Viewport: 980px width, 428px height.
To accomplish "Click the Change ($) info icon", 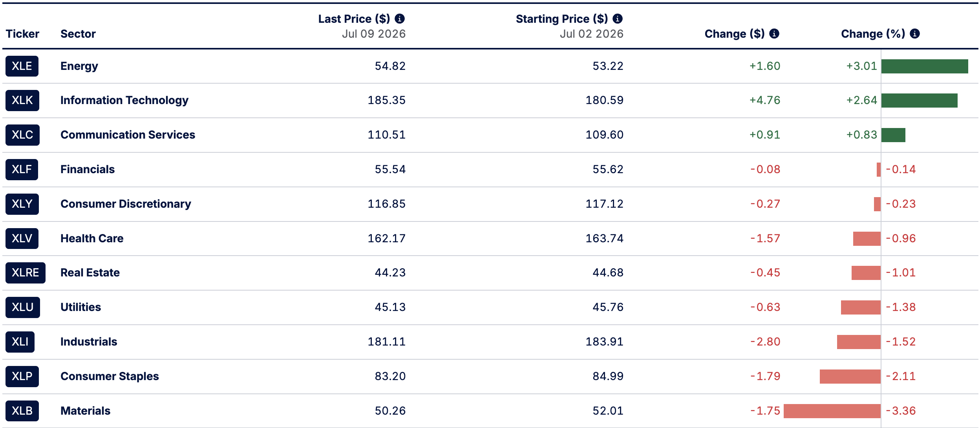I will point(774,33).
